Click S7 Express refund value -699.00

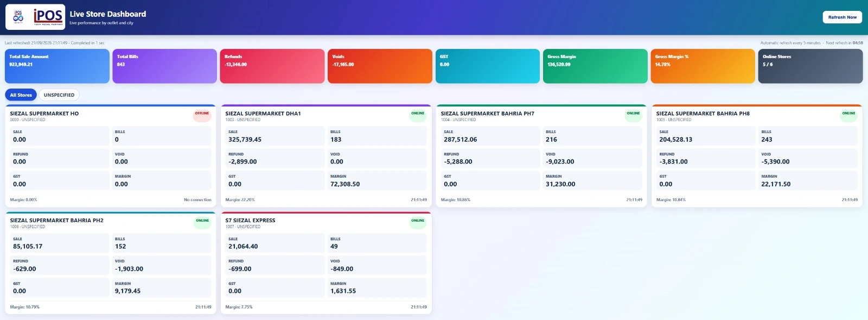tap(240, 269)
